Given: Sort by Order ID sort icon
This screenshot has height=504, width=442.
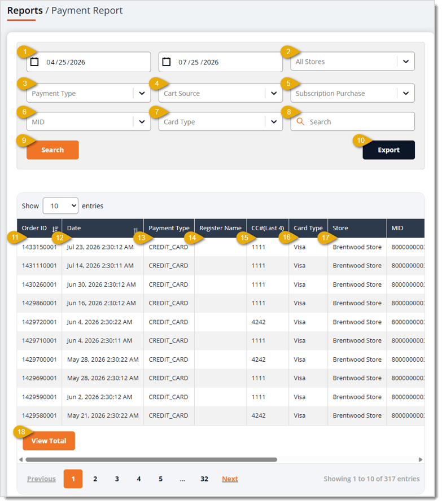Looking at the screenshot, I should pos(55,229).
